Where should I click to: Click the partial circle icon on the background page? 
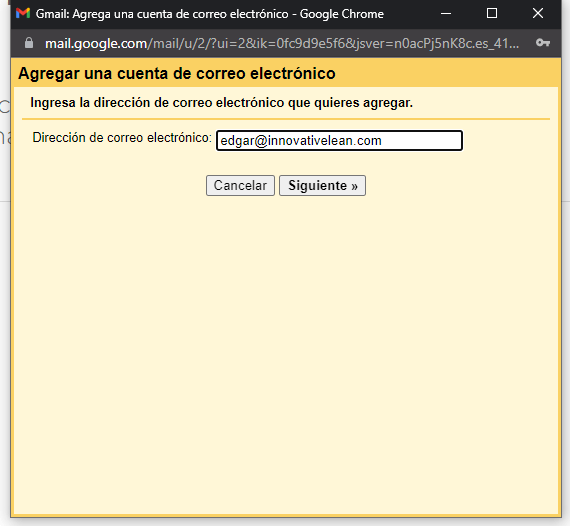pos(5,106)
